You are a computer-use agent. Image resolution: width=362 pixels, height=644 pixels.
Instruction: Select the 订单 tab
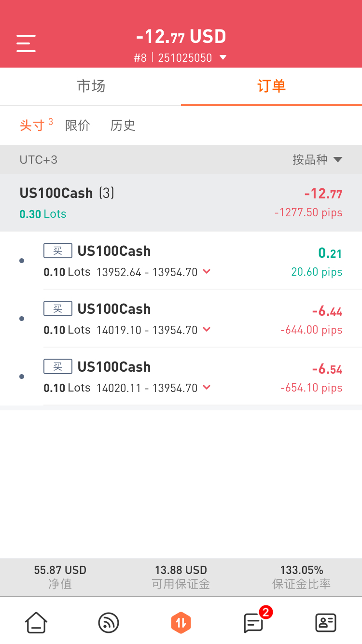(x=271, y=86)
